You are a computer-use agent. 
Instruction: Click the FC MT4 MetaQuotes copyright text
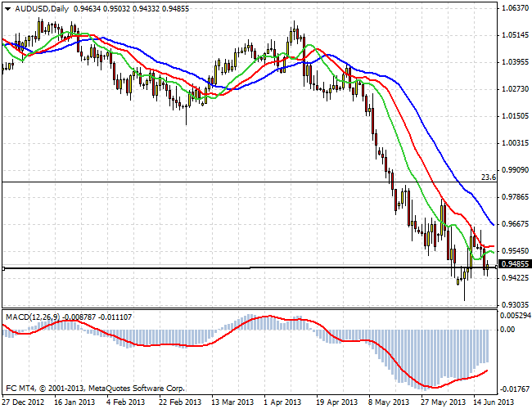(95, 389)
